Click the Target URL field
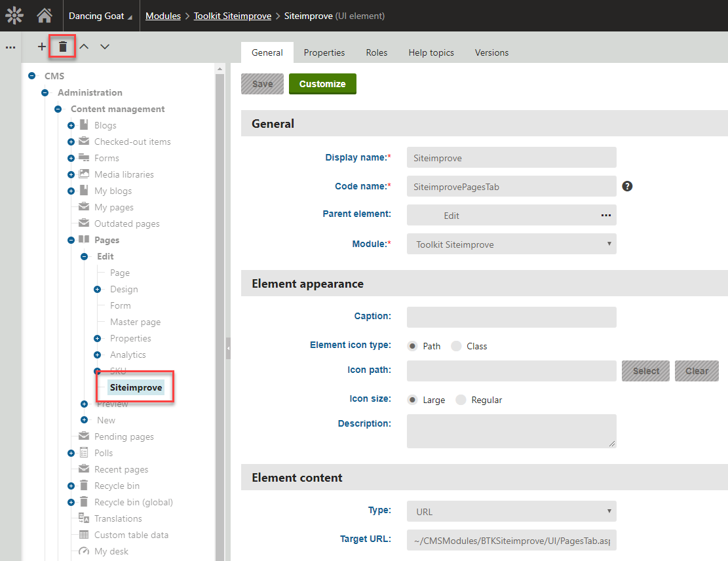The height and width of the screenshot is (561, 728). pos(512,540)
